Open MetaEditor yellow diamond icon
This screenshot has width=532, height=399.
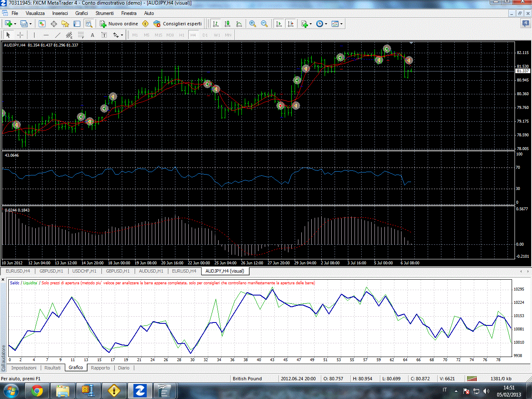pyautogui.click(x=145, y=24)
